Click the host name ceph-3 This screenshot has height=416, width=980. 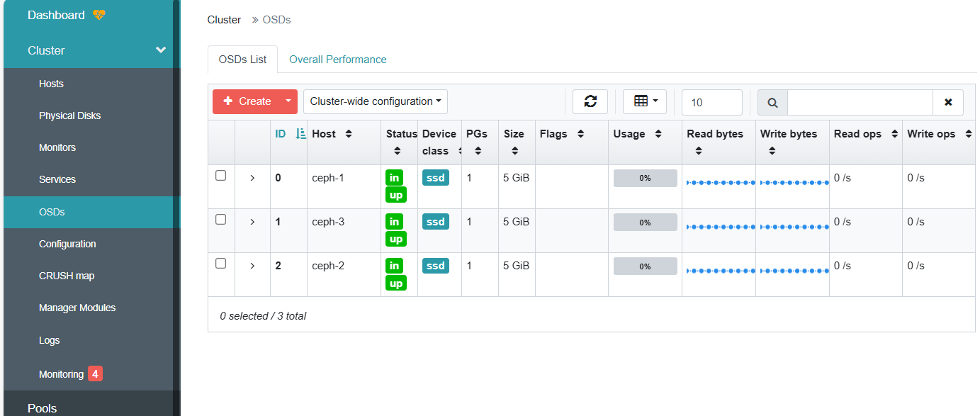(x=328, y=222)
